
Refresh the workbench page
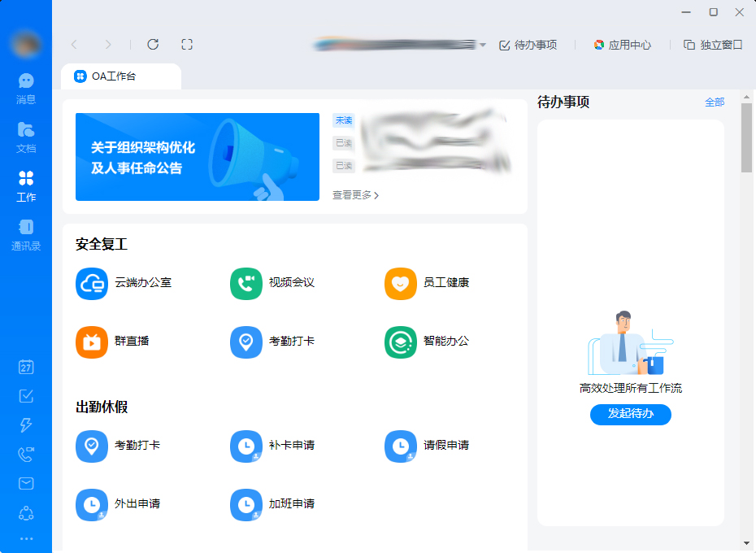pos(152,45)
